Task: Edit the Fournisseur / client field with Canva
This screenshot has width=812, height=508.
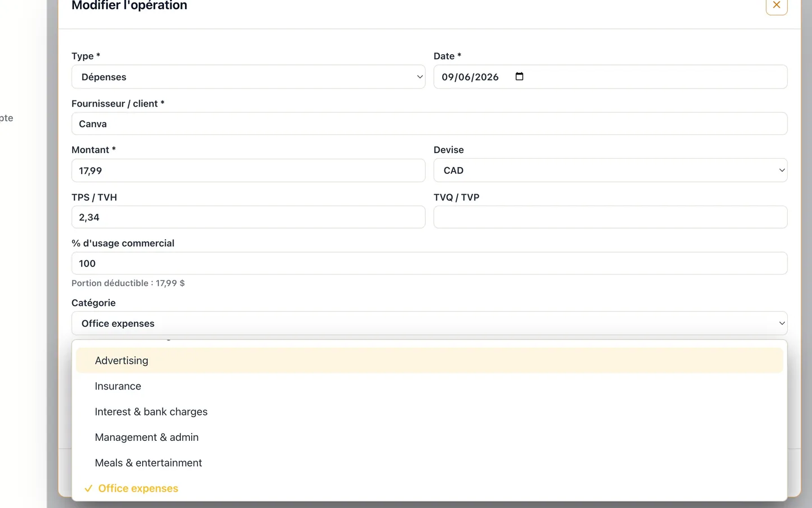Action: tap(429, 124)
